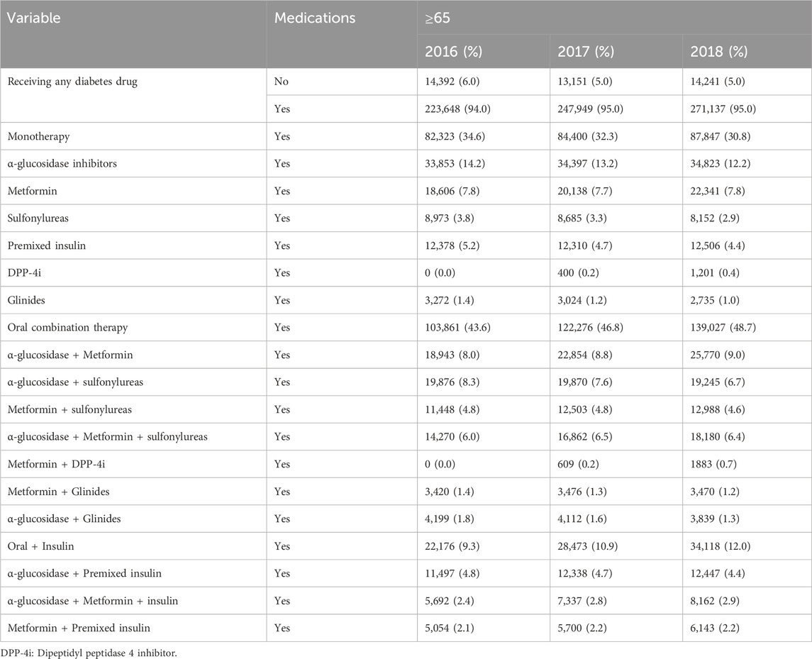Select the value 82,323 (34.6)
Image resolution: width=812 pixels, height=659 pixels.
pos(455,137)
